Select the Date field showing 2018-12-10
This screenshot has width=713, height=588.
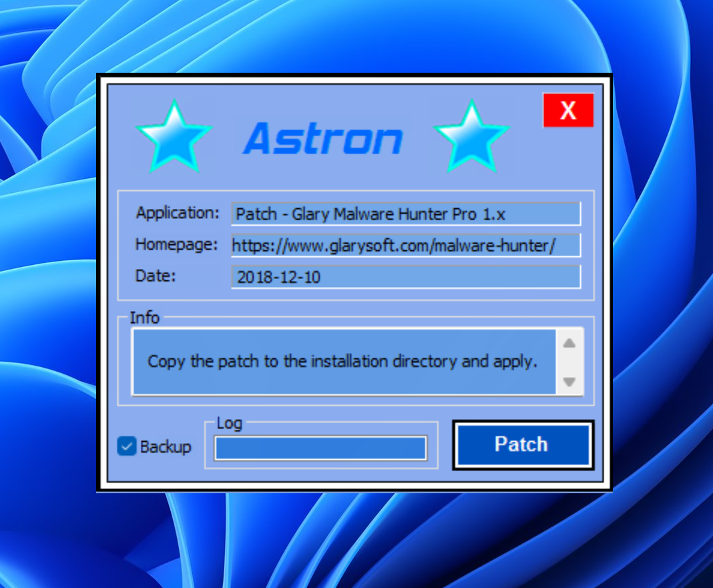tap(406, 277)
